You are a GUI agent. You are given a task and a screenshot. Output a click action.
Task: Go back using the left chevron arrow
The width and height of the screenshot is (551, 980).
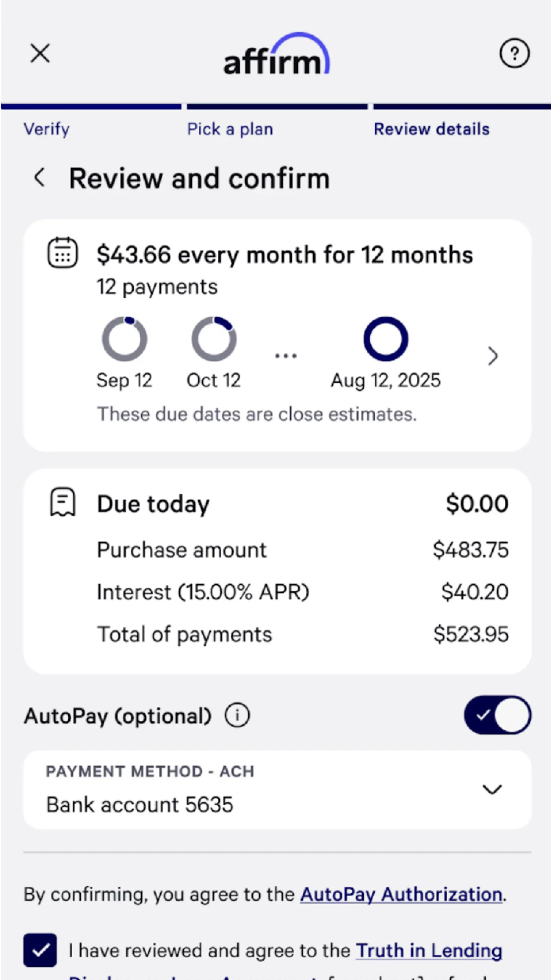(x=40, y=178)
